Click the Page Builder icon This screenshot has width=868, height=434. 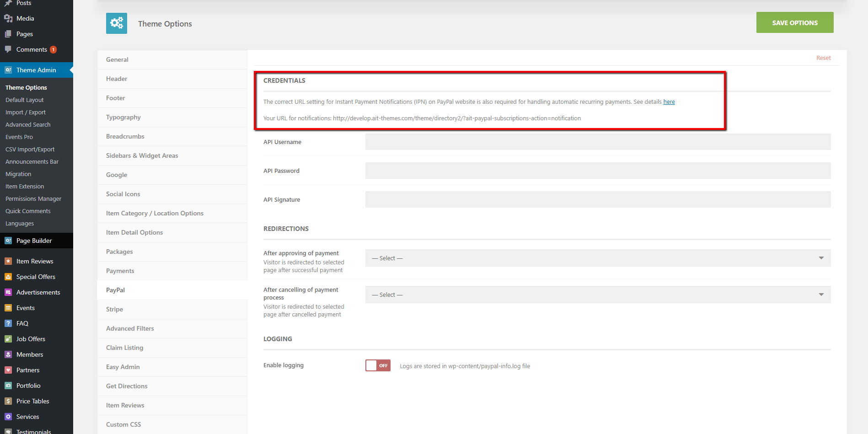[x=8, y=241]
